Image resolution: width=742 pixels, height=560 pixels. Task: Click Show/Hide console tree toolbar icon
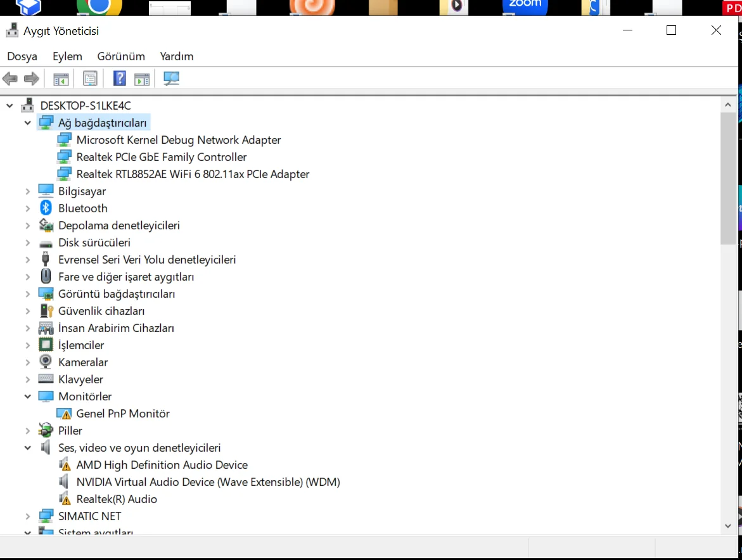[x=61, y=79]
